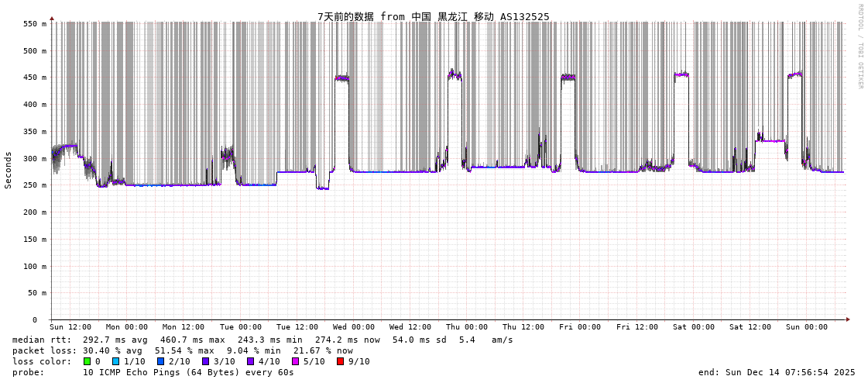Click the graph title mentioning AS132525
This screenshot has width=868, height=383.
pyautogui.click(x=433, y=16)
